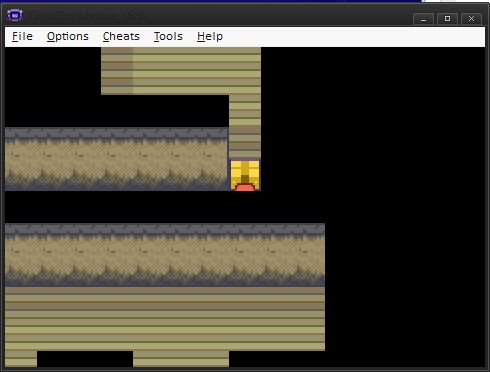Open the Cheats menu

[x=121, y=36]
